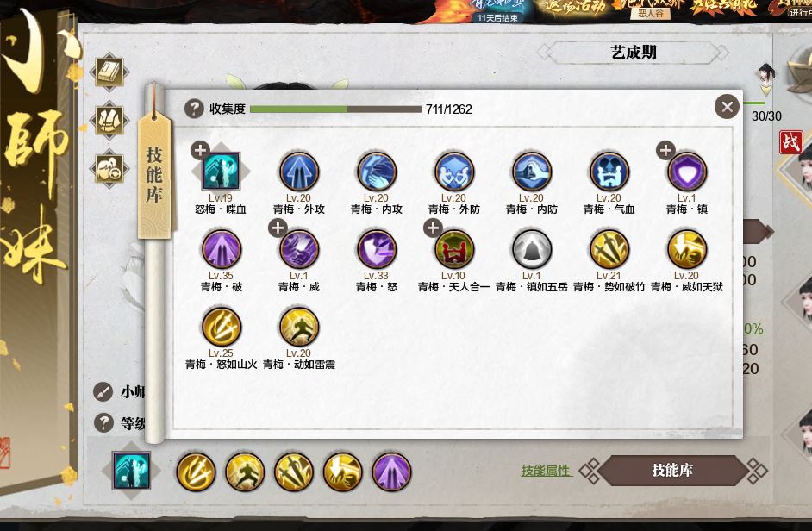The height and width of the screenshot is (531, 812).
Task: Open the 技能属性 link
Action: pos(546,471)
